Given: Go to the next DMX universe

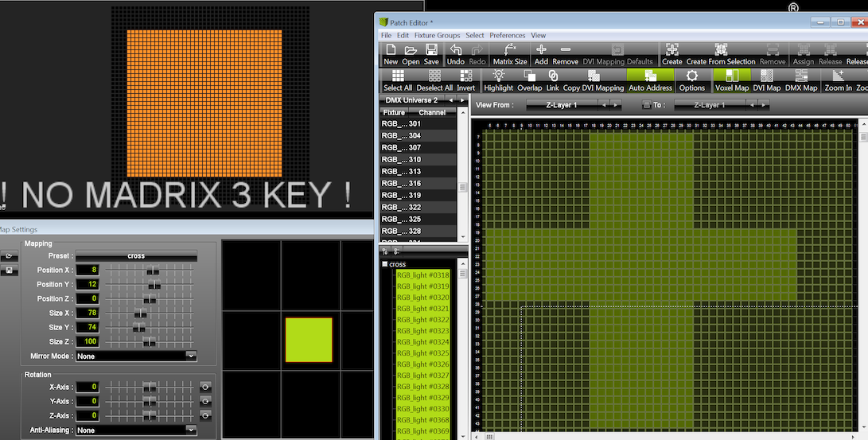Looking at the screenshot, I should (462, 100).
